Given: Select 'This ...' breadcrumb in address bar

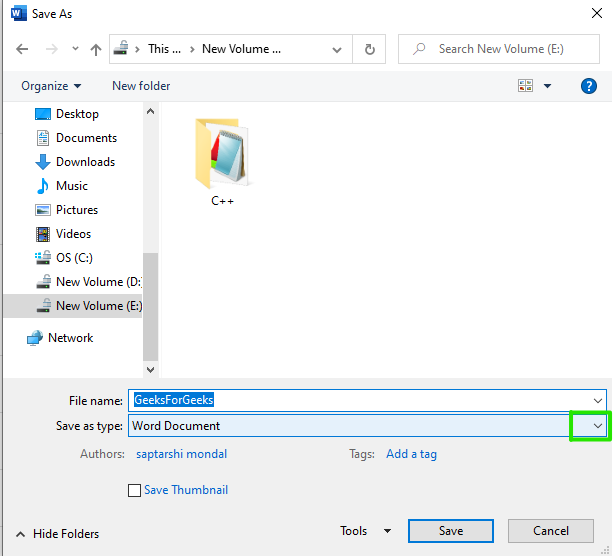Looking at the screenshot, I should 164,49.
